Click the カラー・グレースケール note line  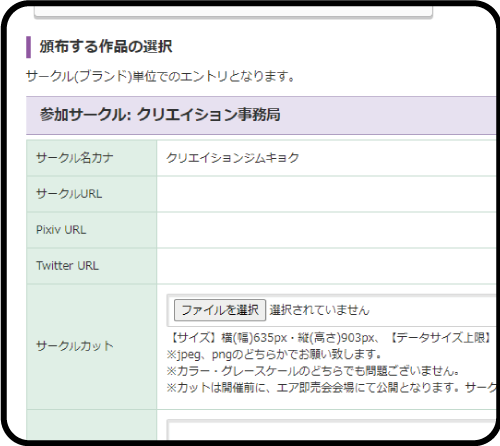313,371
